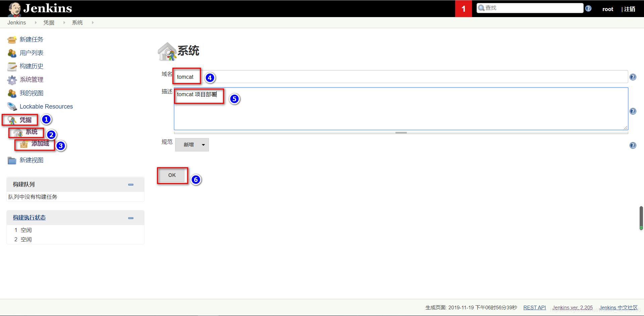The height and width of the screenshot is (316, 644).
Task: Click the search magnifier icon
Action: [481, 8]
